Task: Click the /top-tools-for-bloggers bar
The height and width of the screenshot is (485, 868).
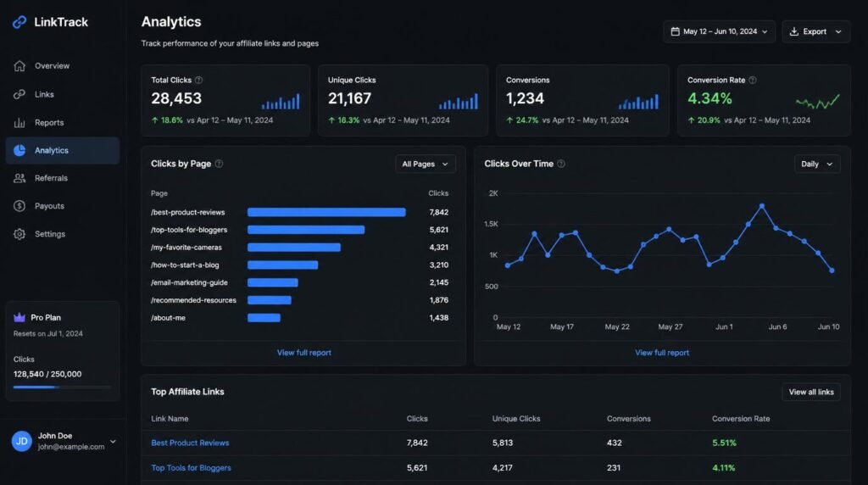Action: tap(306, 230)
